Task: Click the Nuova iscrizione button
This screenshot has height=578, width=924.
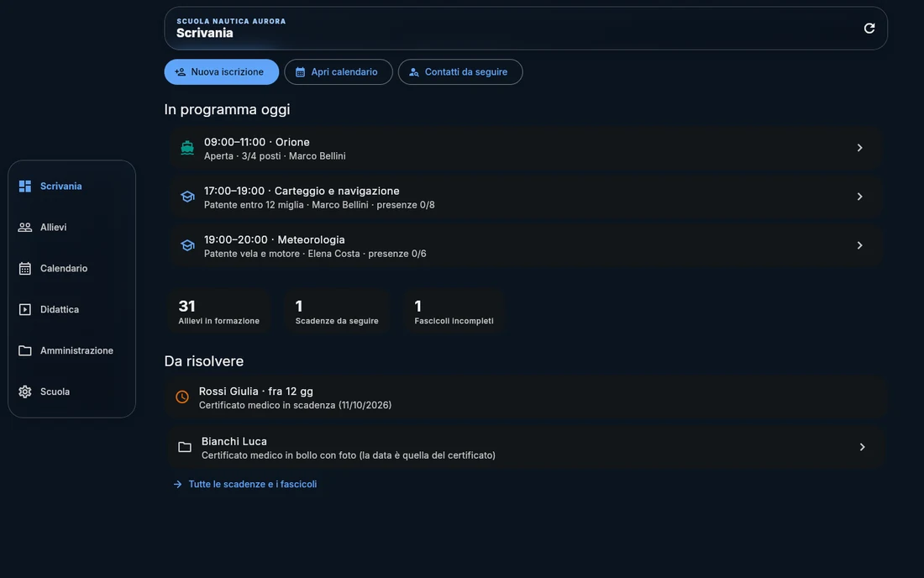Action: point(222,72)
